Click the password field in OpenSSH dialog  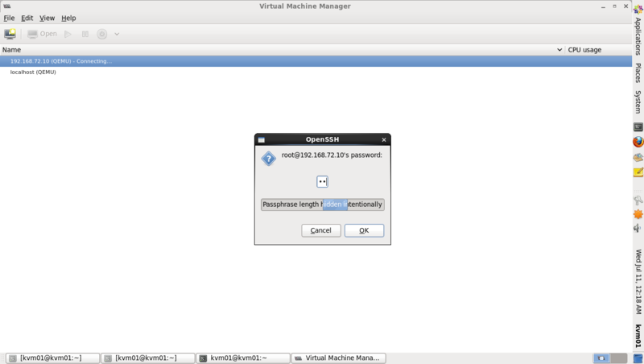pos(323,181)
